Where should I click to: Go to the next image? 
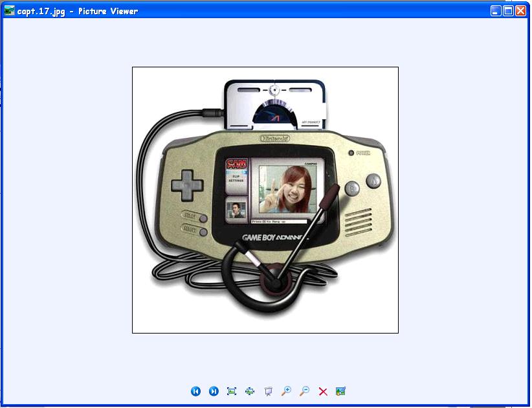click(214, 391)
